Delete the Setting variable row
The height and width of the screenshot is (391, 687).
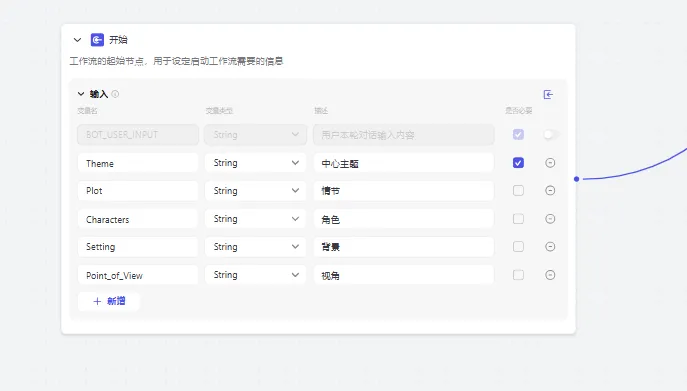[x=550, y=246]
